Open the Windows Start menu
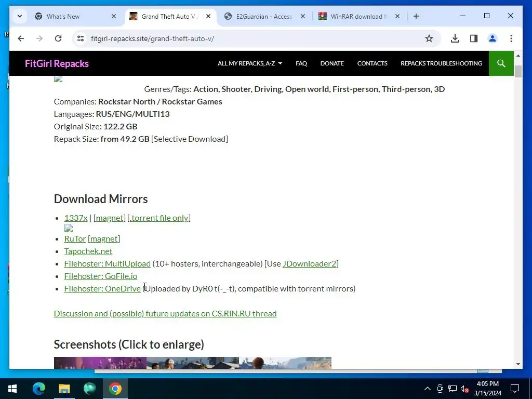Image resolution: width=532 pixels, height=399 pixels. 12,389
